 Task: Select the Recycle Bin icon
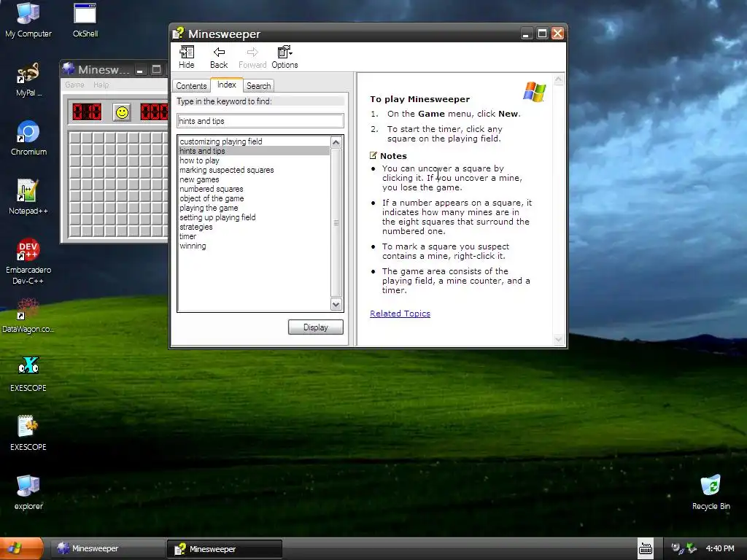click(x=711, y=492)
